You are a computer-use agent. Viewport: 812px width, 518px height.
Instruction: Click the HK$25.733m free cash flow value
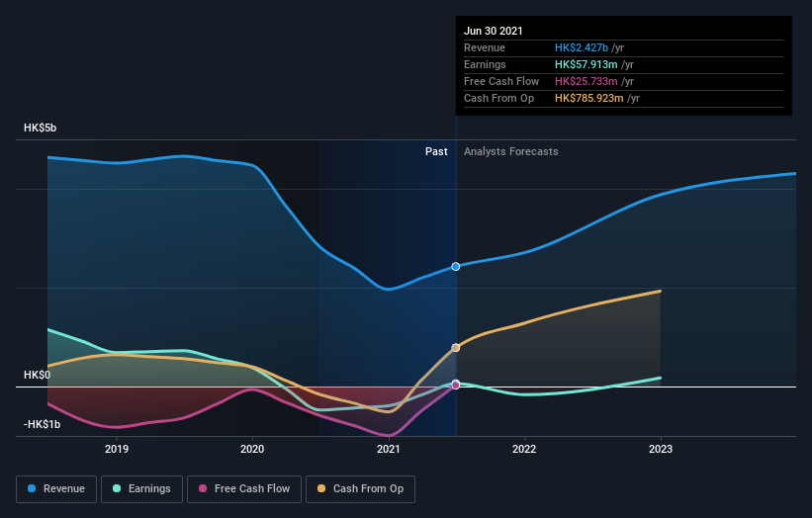(586, 81)
